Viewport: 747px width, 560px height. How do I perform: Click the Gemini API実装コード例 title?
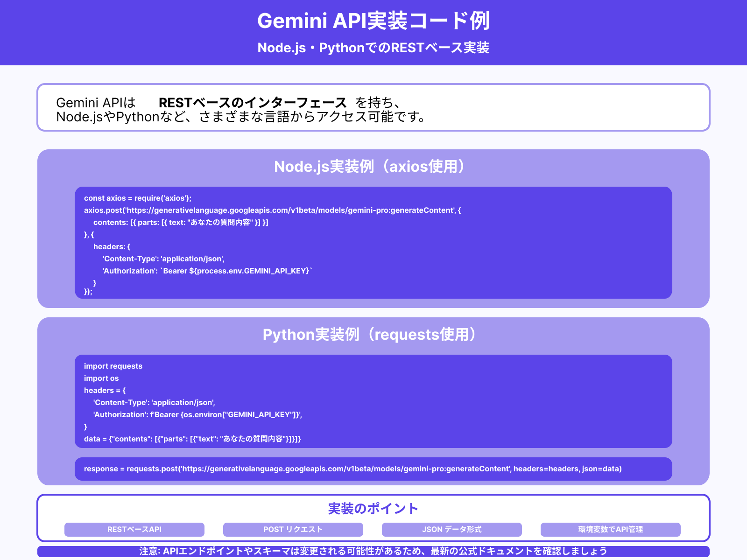[373, 21]
